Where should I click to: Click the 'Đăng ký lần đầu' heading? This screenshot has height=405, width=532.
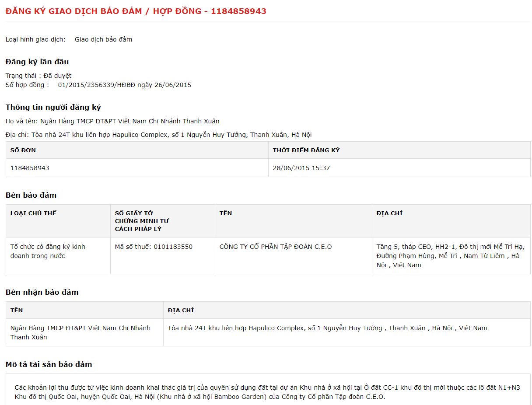[37, 62]
